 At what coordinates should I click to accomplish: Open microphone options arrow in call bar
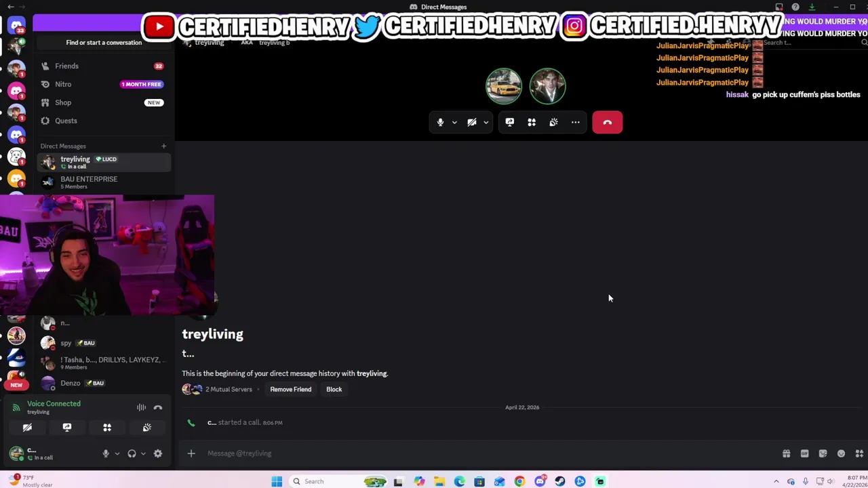click(454, 123)
